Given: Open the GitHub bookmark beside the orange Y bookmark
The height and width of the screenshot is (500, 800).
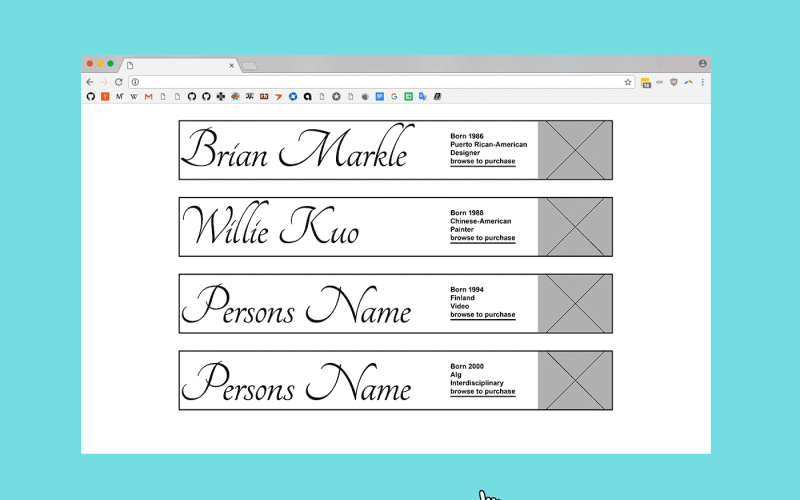Looking at the screenshot, I should click(x=91, y=96).
